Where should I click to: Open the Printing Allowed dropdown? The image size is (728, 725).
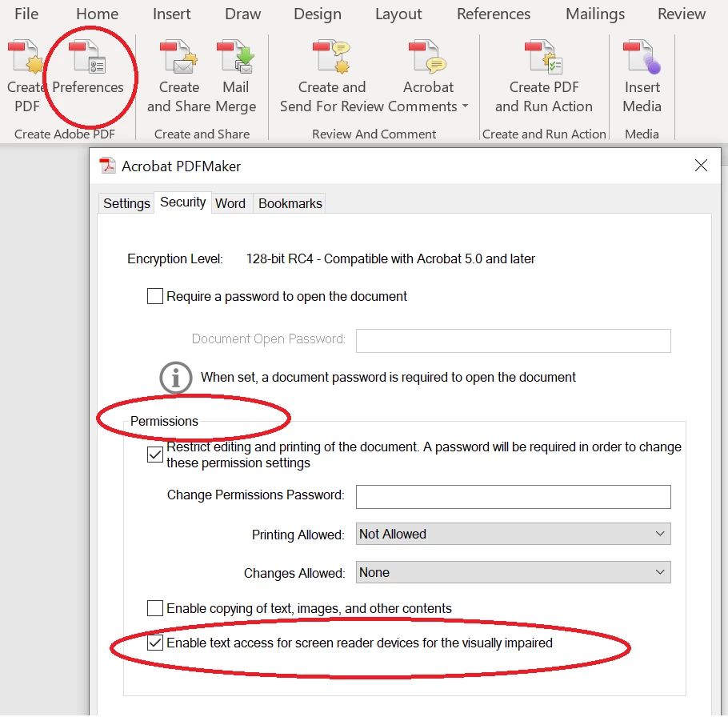(x=513, y=534)
